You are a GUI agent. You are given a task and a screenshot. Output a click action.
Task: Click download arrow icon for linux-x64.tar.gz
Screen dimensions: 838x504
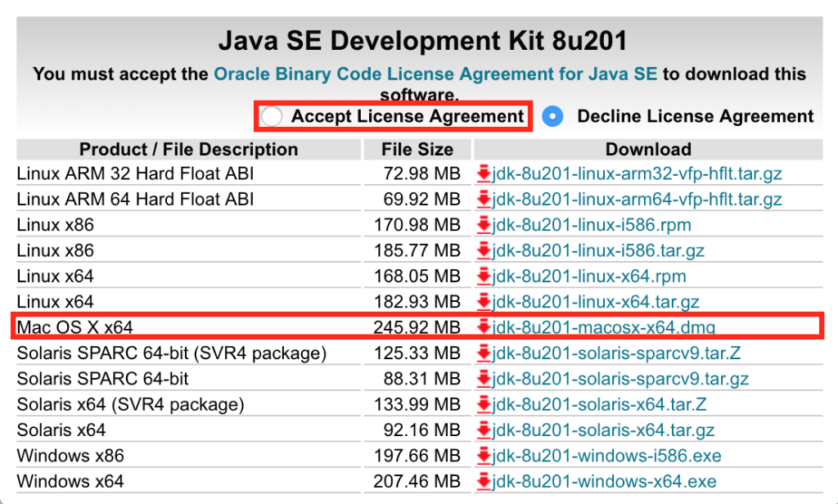point(484,302)
